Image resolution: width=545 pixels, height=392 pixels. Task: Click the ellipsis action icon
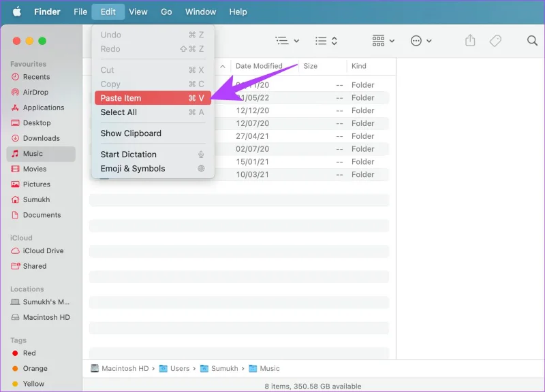[416, 41]
